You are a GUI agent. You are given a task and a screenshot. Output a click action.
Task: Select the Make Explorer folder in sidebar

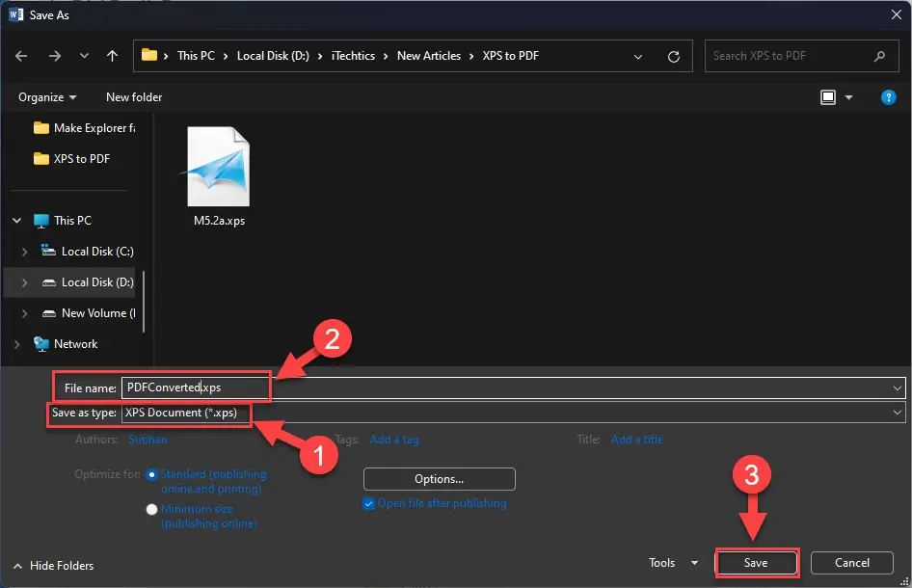[x=84, y=128]
